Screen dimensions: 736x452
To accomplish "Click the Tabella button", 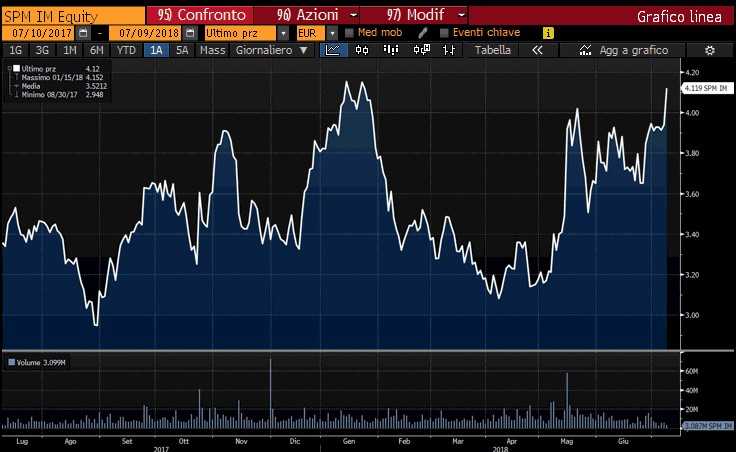I will [x=492, y=50].
